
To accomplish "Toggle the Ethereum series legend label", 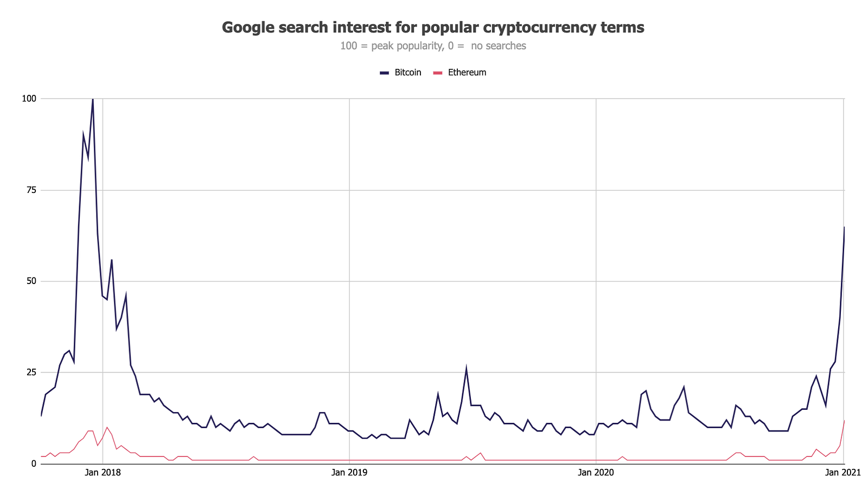I will coord(467,73).
